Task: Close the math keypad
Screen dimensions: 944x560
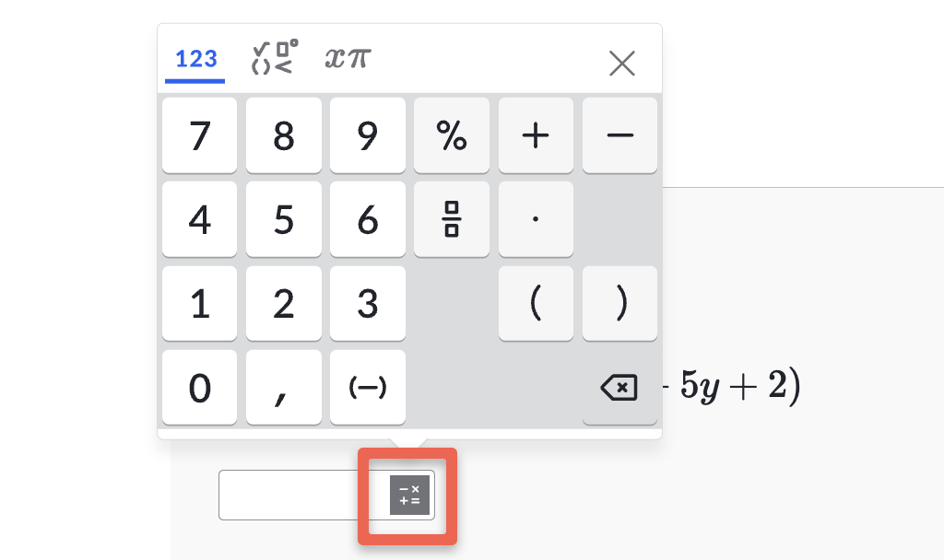Action: point(622,64)
